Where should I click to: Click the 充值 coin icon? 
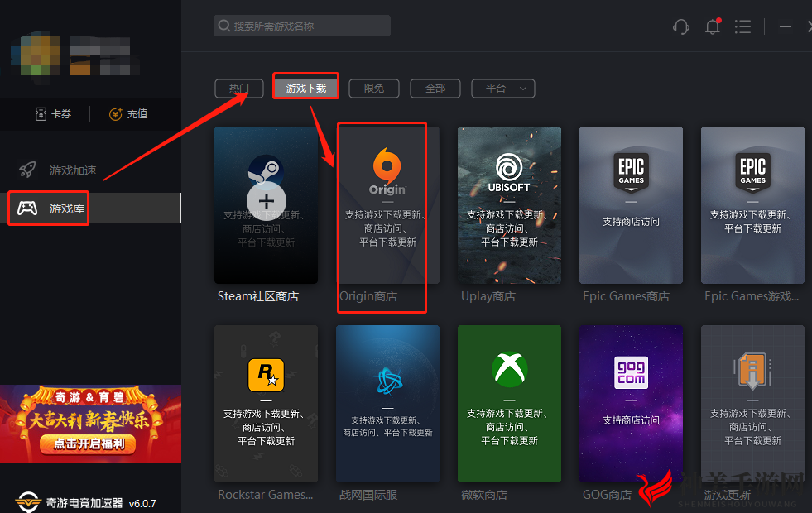(x=116, y=114)
